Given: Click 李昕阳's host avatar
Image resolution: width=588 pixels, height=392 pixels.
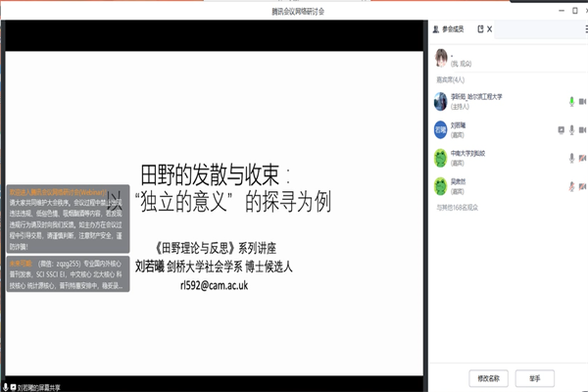Looking at the screenshot, I should (x=440, y=101).
